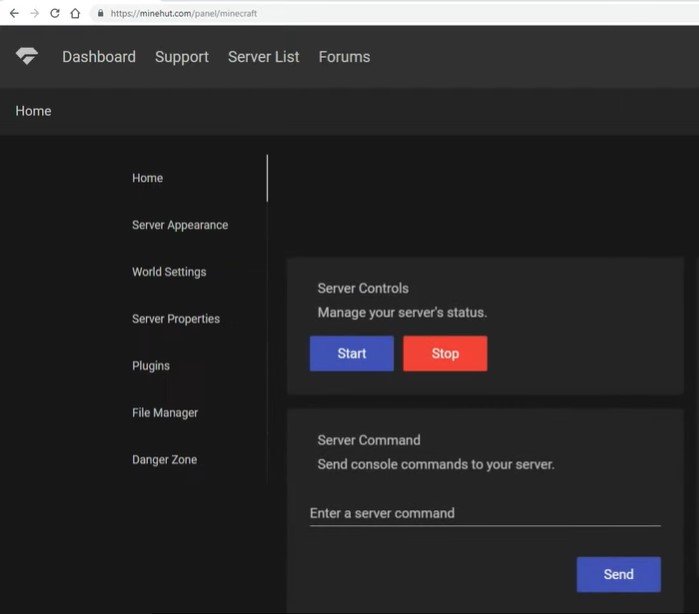Click the padlock site security icon
The image size is (699, 614).
[x=100, y=14]
